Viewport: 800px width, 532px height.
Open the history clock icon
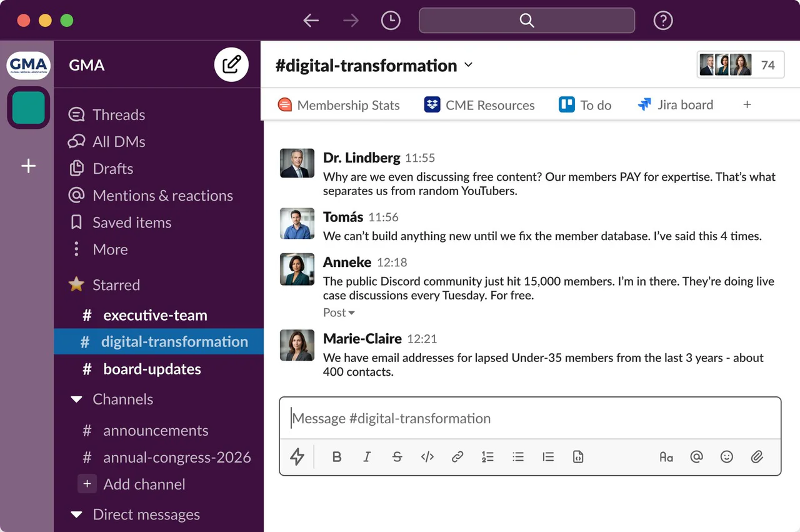391,21
